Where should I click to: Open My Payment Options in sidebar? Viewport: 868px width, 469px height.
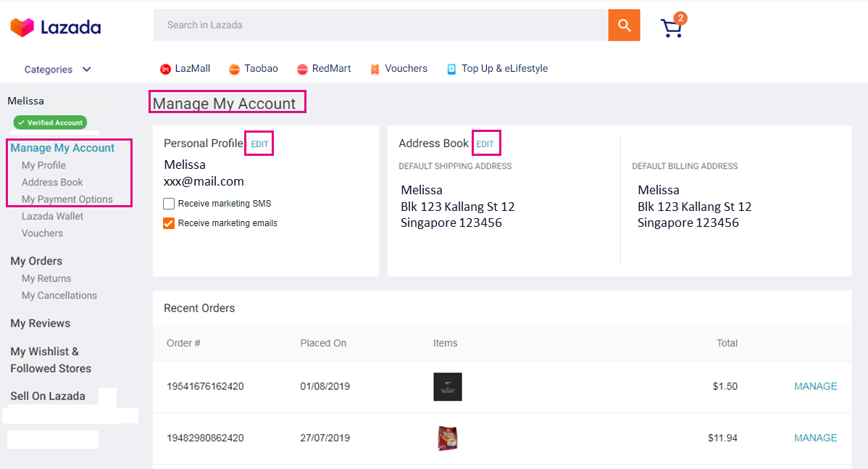coord(67,199)
